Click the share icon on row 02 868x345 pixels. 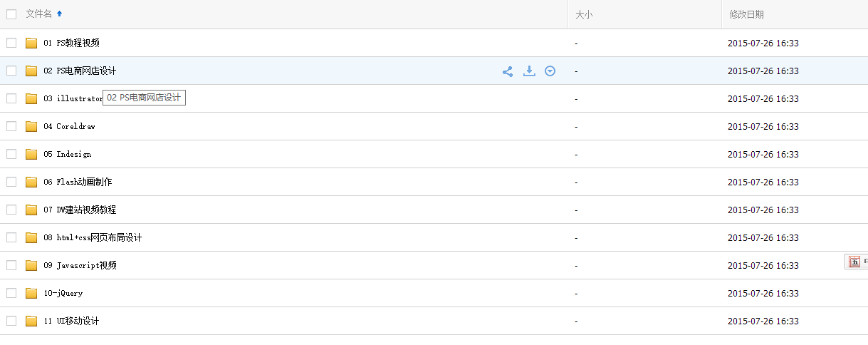pyautogui.click(x=508, y=71)
